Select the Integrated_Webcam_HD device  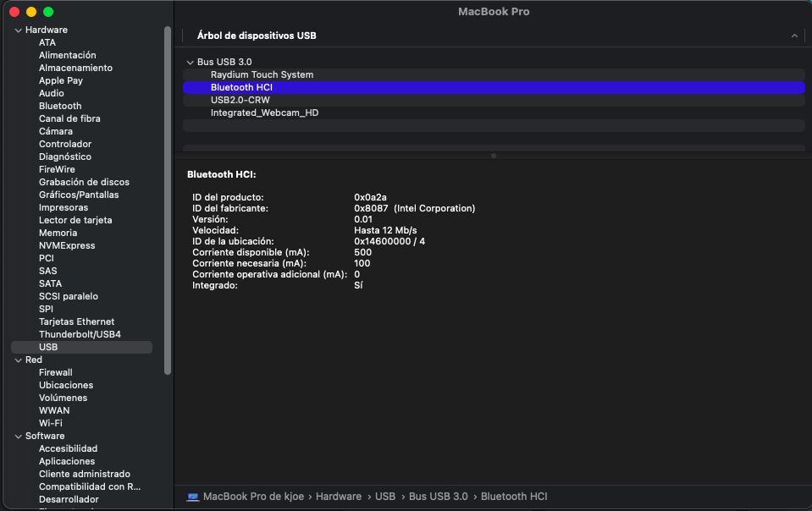click(262, 112)
